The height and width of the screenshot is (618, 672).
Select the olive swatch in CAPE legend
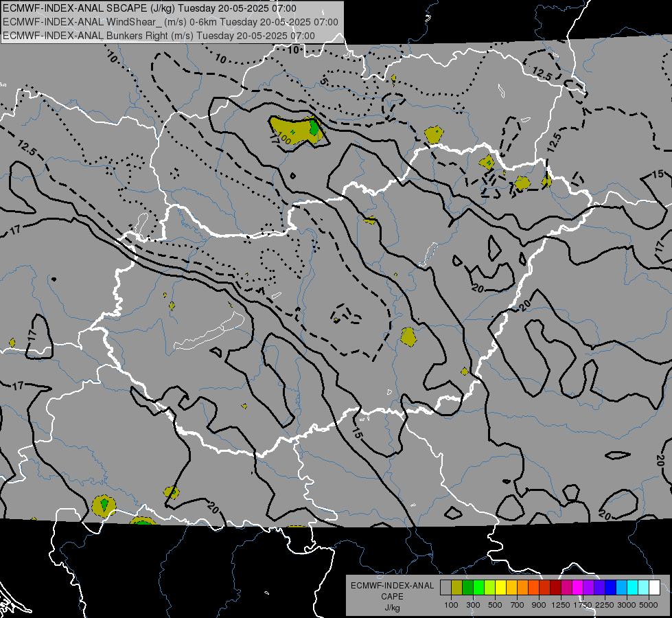coord(457,587)
